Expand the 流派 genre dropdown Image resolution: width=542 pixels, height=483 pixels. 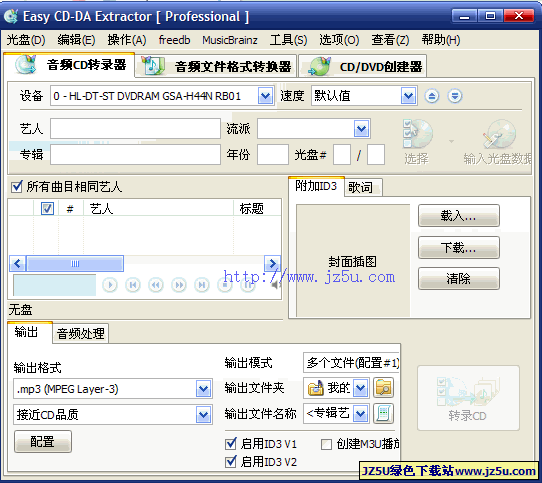click(362, 129)
